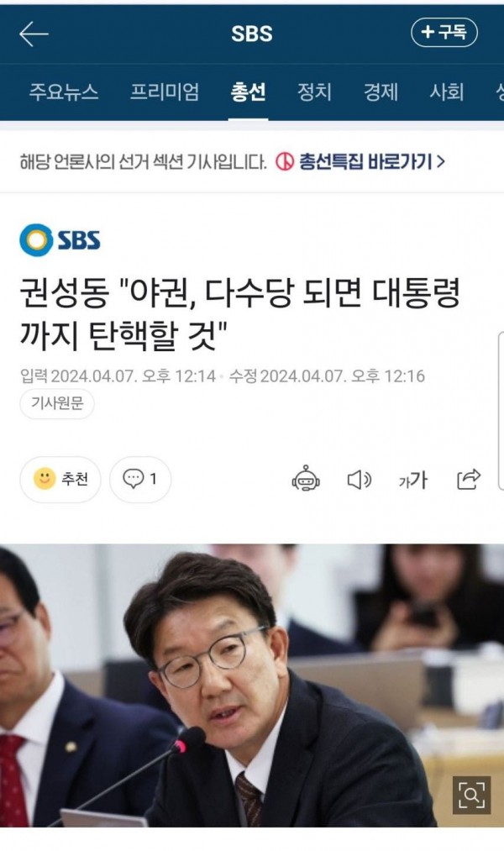This screenshot has height=851, width=504.
Task: Play article audio with the speaker icon
Action: (x=360, y=479)
